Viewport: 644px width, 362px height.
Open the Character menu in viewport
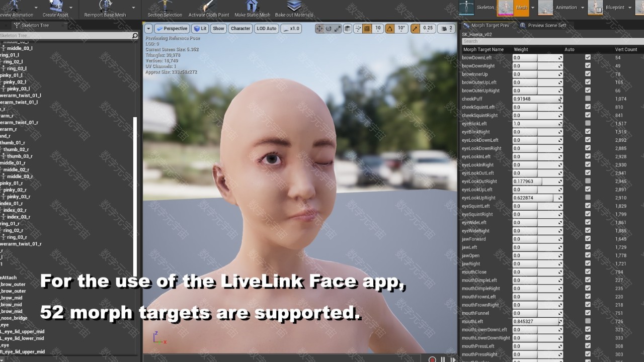[240, 29]
